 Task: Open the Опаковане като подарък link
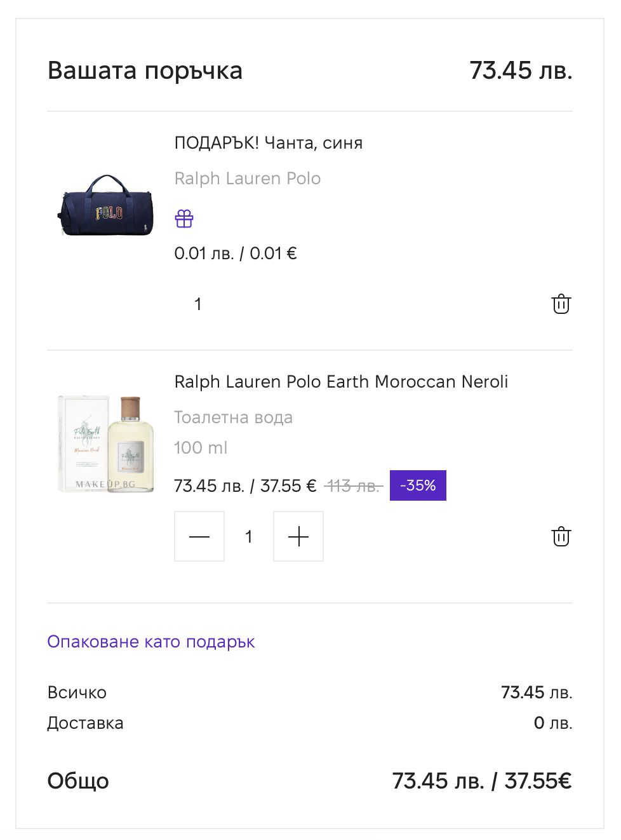click(151, 642)
